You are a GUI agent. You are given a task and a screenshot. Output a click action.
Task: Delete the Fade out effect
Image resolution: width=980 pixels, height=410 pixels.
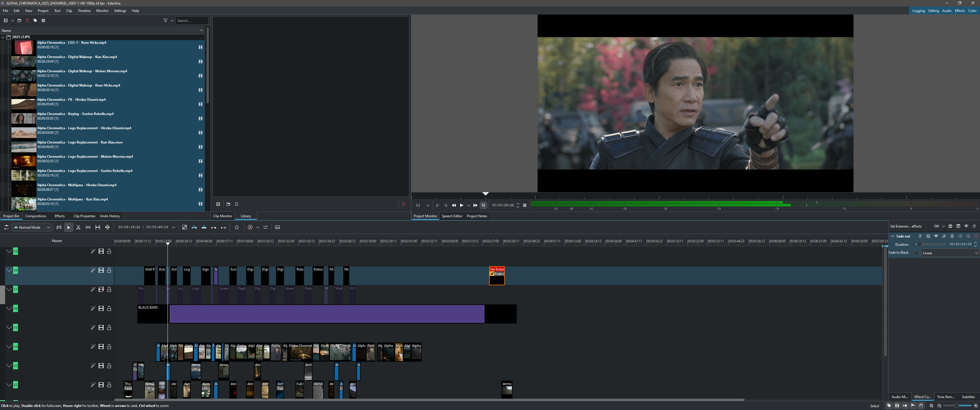coord(976,236)
